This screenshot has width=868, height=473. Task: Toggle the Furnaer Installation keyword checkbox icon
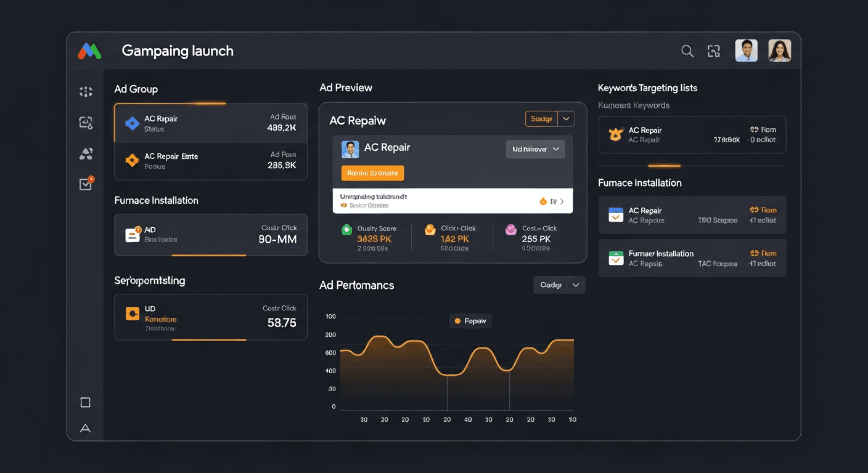[616, 258]
